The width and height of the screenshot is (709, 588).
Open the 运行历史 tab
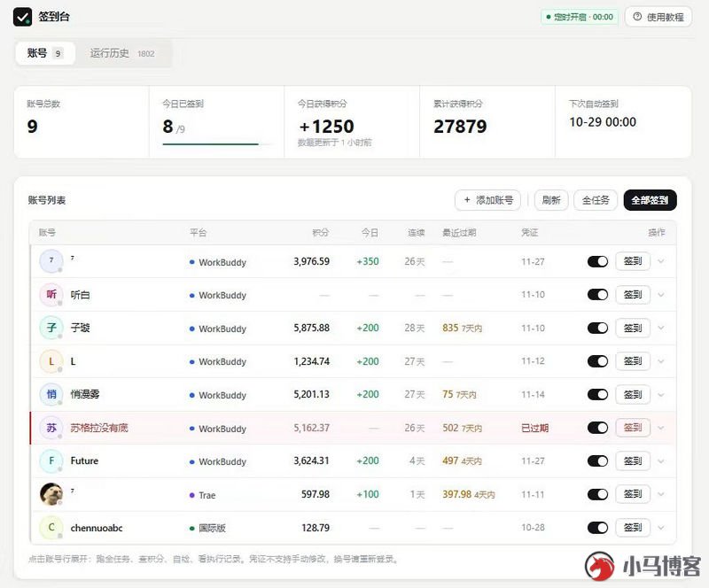tap(122, 53)
